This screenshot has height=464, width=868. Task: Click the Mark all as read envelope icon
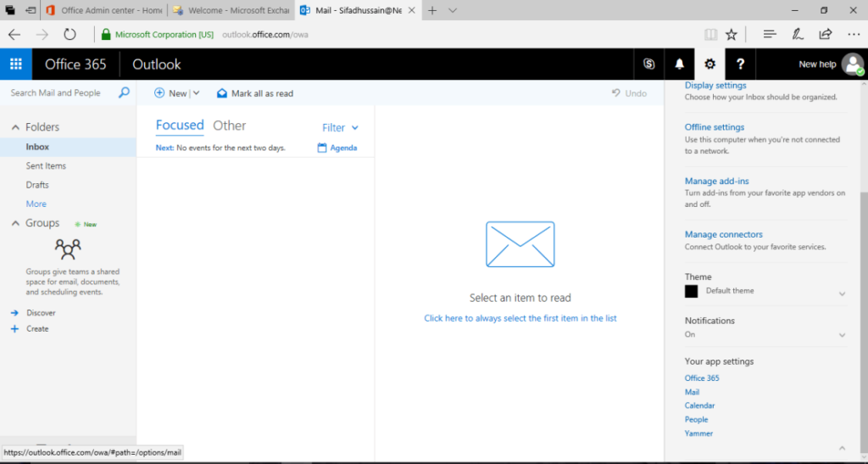click(x=222, y=93)
